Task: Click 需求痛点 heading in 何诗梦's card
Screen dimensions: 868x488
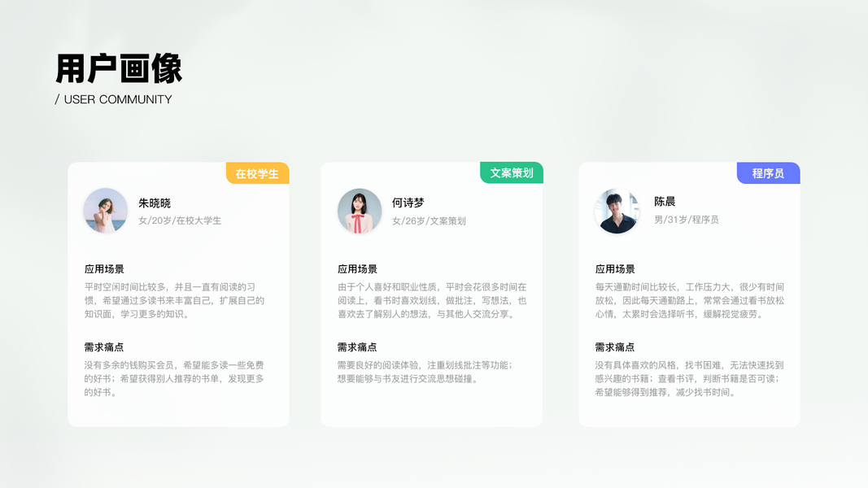Action: point(357,347)
